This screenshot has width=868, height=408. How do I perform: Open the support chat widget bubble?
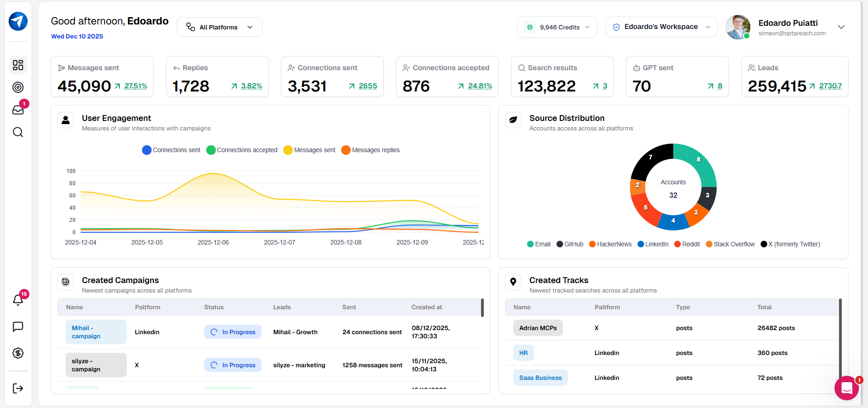coord(847,388)
